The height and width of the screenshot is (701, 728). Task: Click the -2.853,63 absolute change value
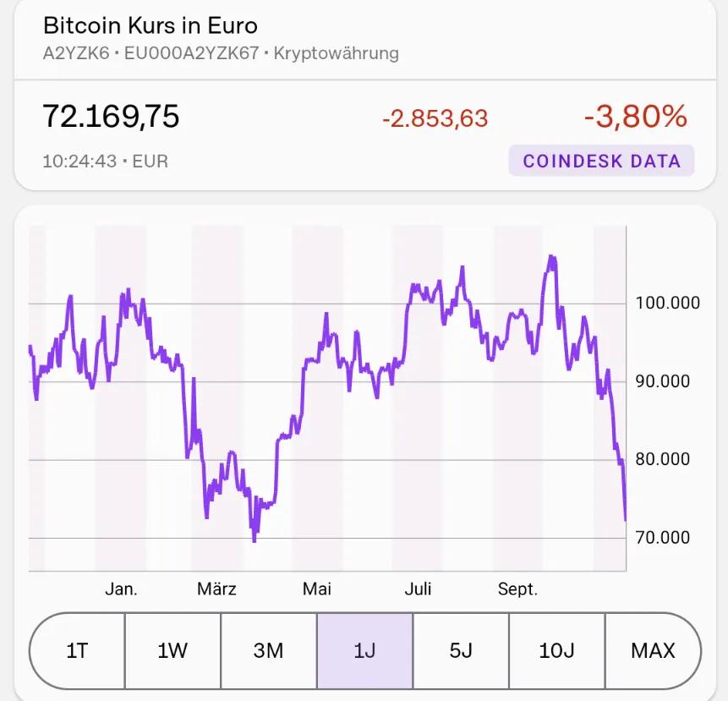[435, 118]
